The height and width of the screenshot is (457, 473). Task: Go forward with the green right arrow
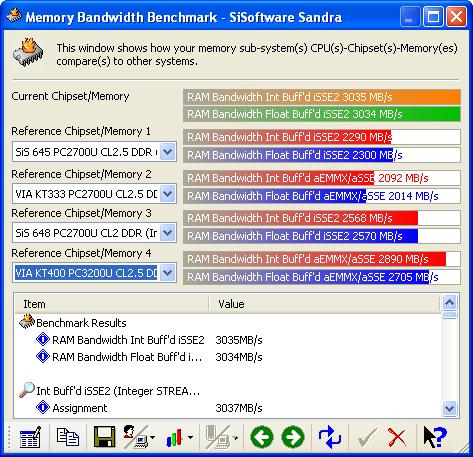293,437
